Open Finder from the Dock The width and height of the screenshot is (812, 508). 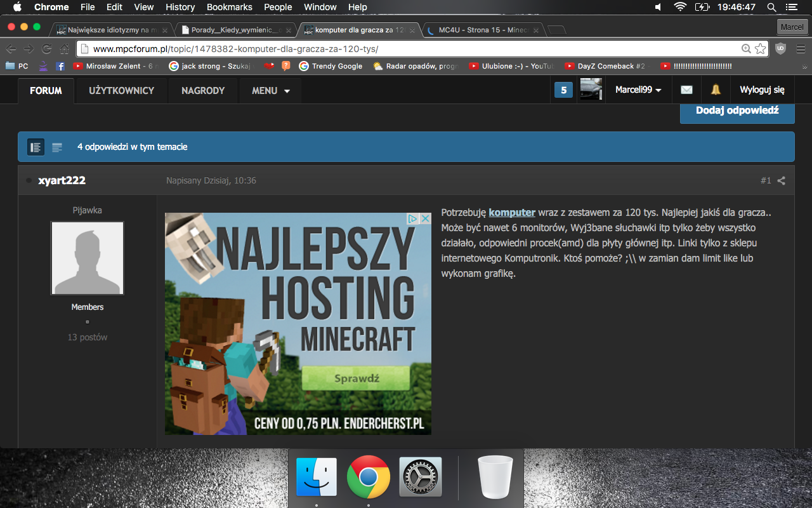[x=317, y=476]
